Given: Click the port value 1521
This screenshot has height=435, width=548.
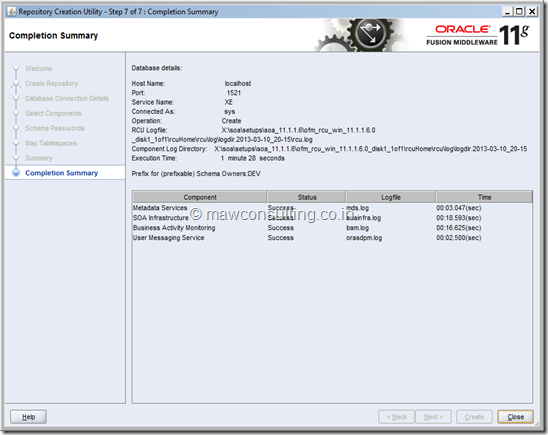Looking at the screenshot, I should click(234, 93).
